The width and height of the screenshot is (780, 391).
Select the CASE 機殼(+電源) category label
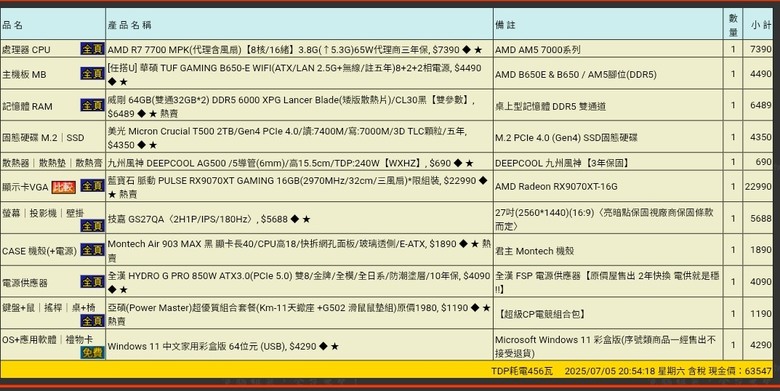(x=40, y=251)
